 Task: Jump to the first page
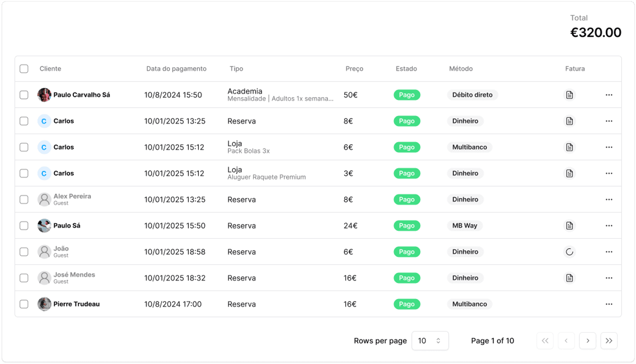545,341
